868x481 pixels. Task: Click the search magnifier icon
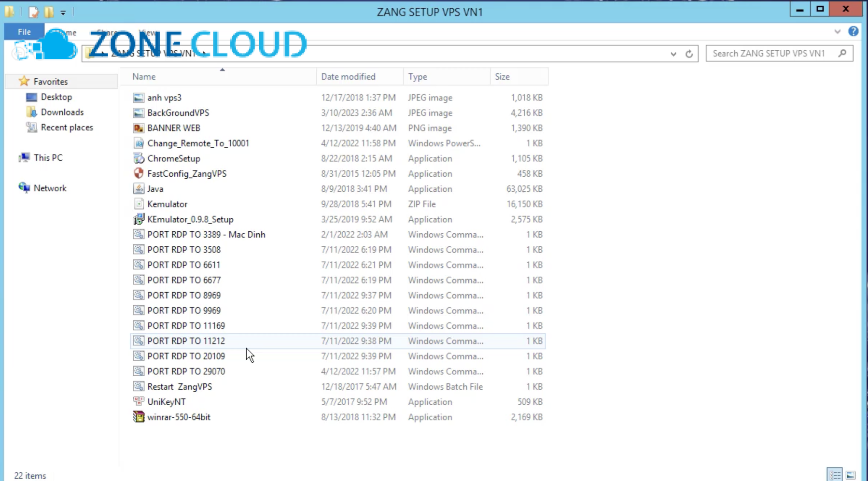(x=842, y=53)
